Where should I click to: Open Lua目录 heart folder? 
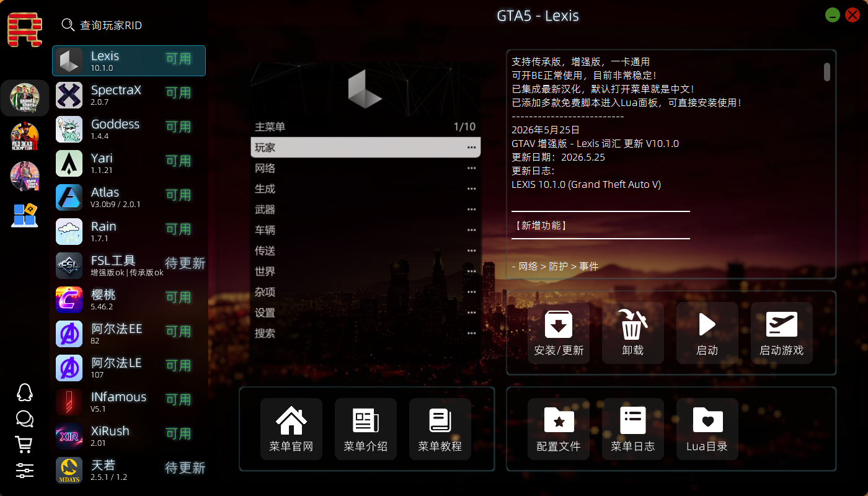(707, 429)
